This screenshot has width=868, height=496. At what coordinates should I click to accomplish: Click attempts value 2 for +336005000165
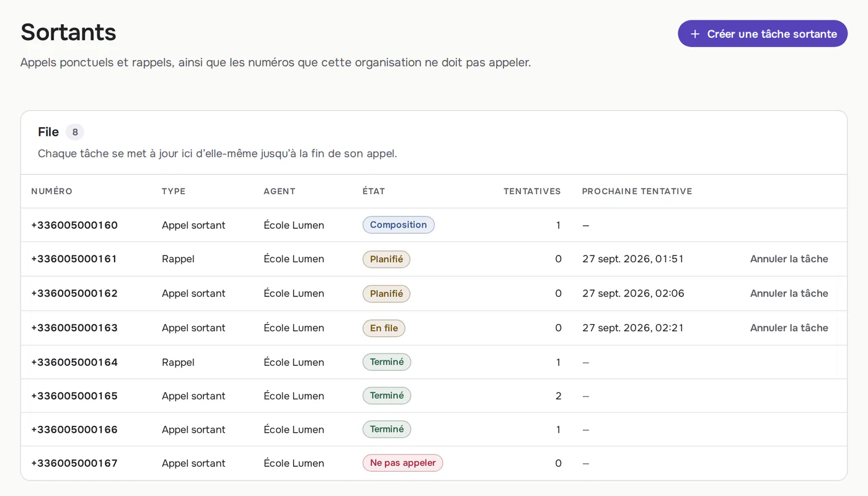(558, 396)
